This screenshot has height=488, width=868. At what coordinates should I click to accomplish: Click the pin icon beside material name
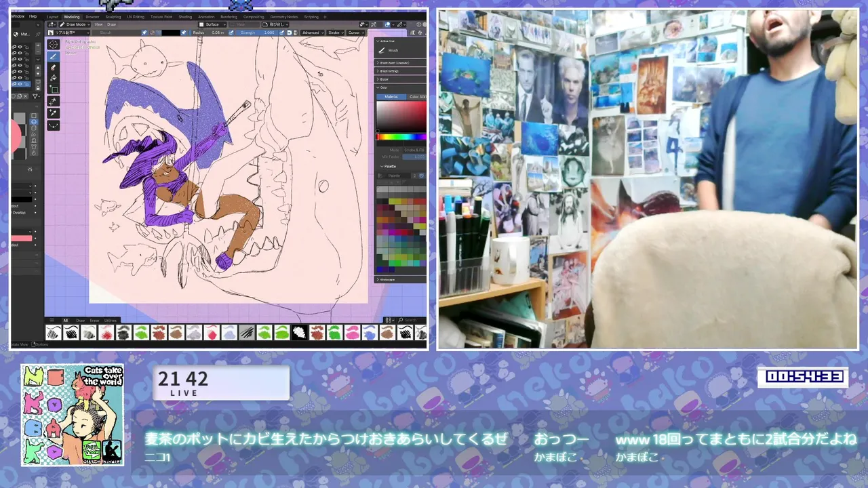click(38, 34)
